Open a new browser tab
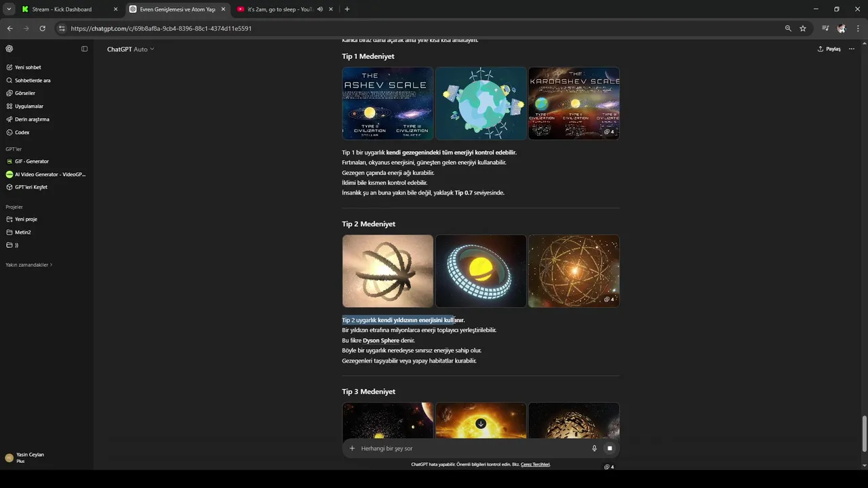The width and height of the screenshot is (868, 488). click(347, 9)
